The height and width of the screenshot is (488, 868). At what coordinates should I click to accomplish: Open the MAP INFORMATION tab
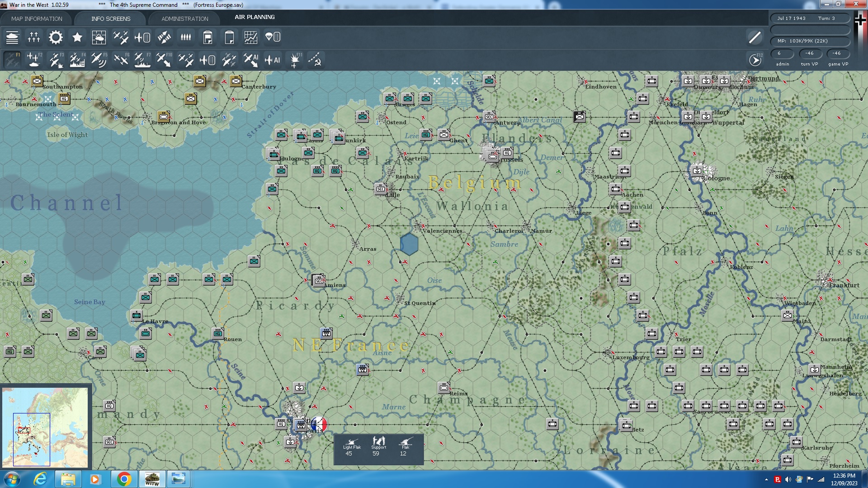38,19
